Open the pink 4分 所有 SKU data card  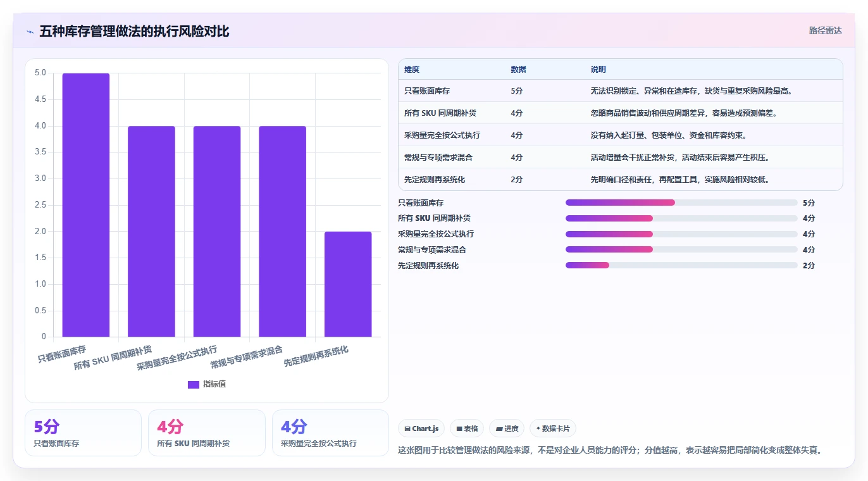(x=207, y=433)
